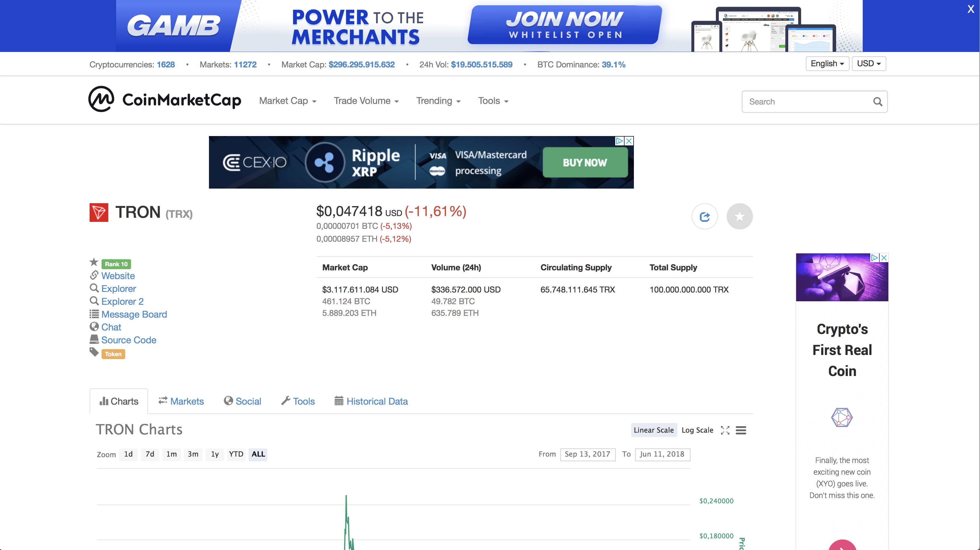
Task: Set chart zoom to 7d
Action: click(150, 454)
